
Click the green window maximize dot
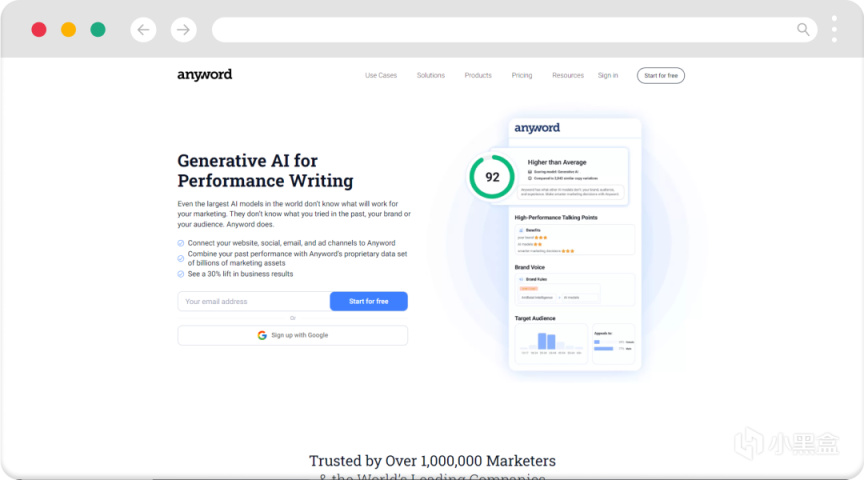click(98, 30)
